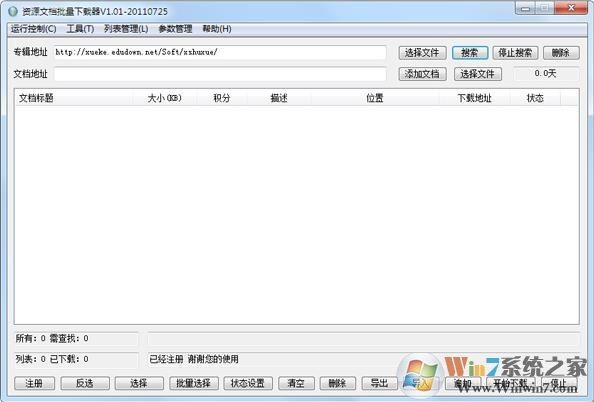Viewport: 594px width, 402px height.
Task: Click the 添加文档 button
Action: [x=422, y=74]
